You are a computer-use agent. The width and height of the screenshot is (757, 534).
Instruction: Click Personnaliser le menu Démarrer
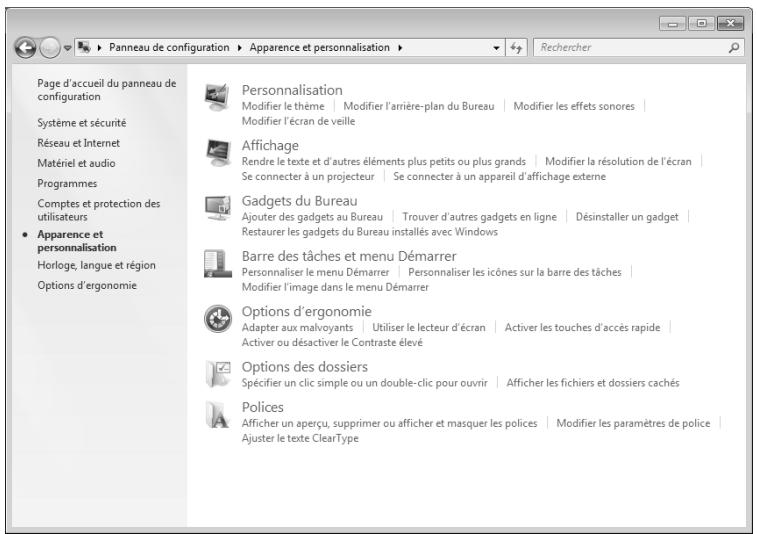pyautogui.click(x=315, y=272)
